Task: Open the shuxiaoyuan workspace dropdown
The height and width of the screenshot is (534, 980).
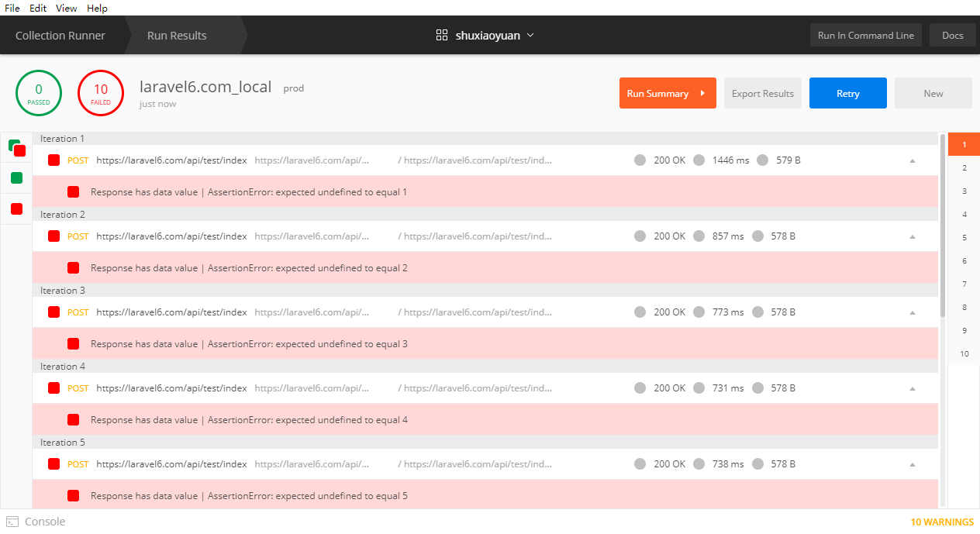Action: click(495, 35)
